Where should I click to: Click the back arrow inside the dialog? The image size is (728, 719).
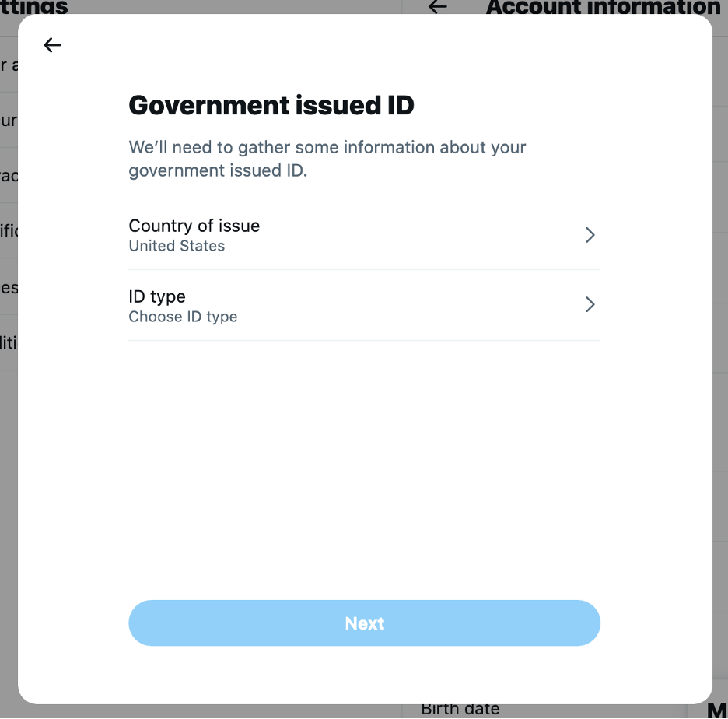(x=52, y=45)
